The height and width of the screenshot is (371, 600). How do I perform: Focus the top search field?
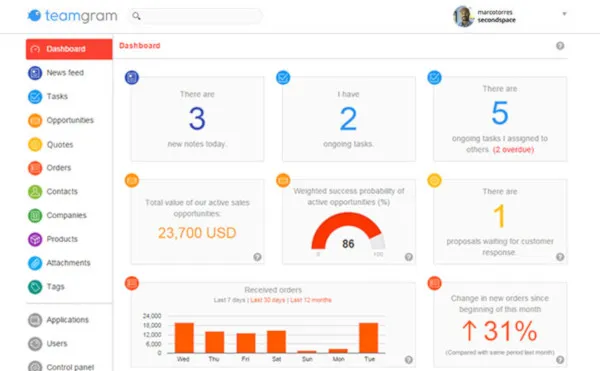click(x=196, y=16)
